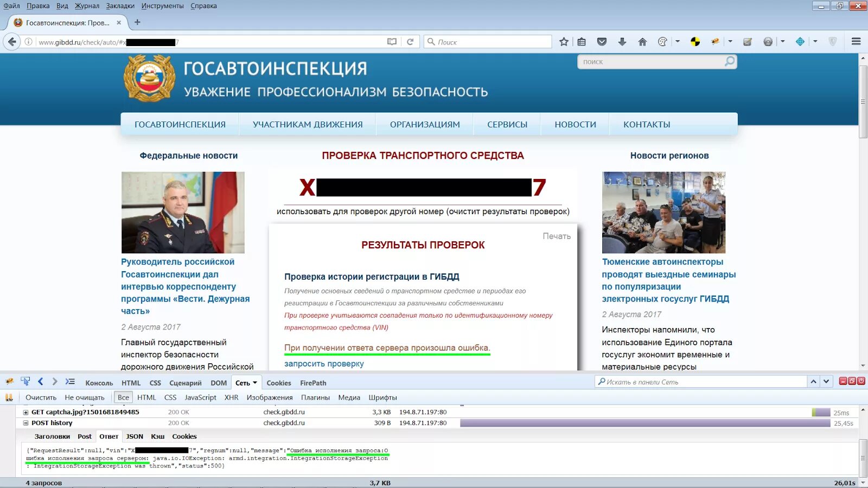Viewport: 868px width, 488px height.
Task: Click the запросить проверку link
Action: pos(324,364)
